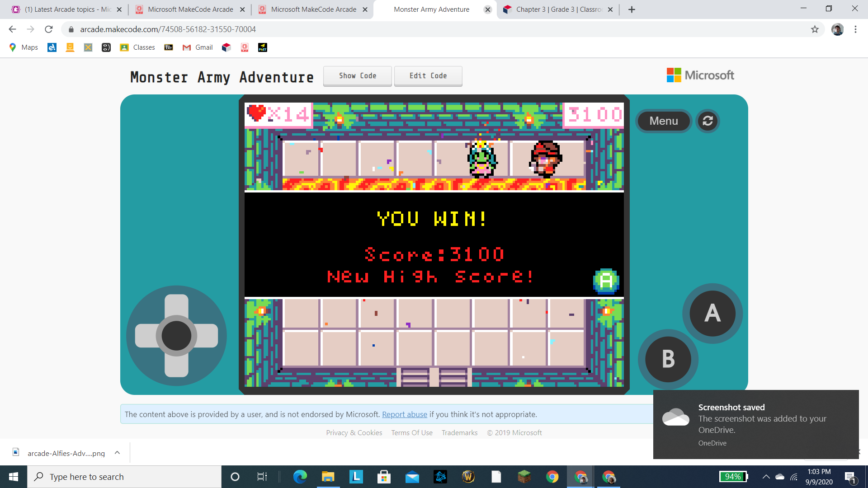
Task: Switch to Latest Arcade topics tab
Action: [68, 9]
